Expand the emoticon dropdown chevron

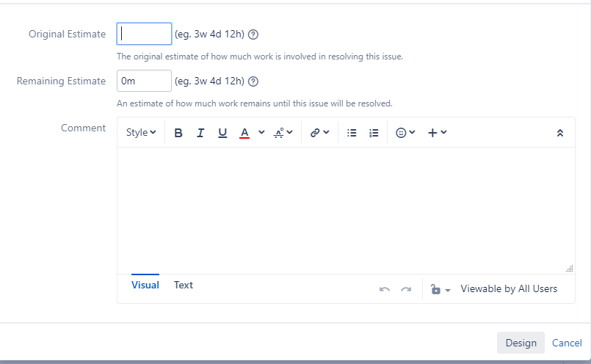point(412,132)
